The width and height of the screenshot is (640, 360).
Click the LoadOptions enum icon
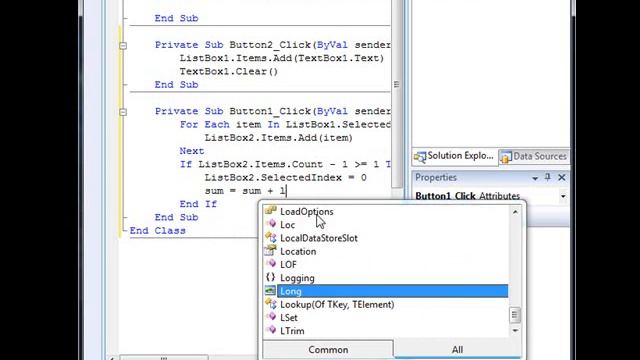[270, 211]
